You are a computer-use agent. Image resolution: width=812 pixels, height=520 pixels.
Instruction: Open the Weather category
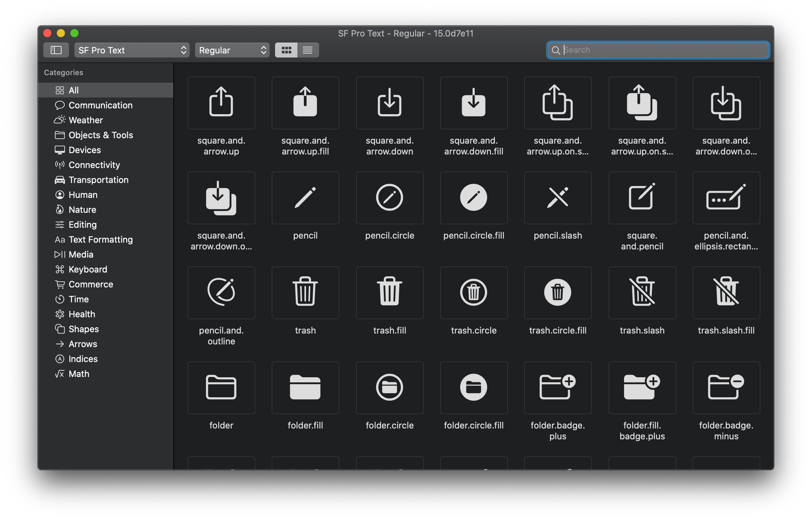106,120
